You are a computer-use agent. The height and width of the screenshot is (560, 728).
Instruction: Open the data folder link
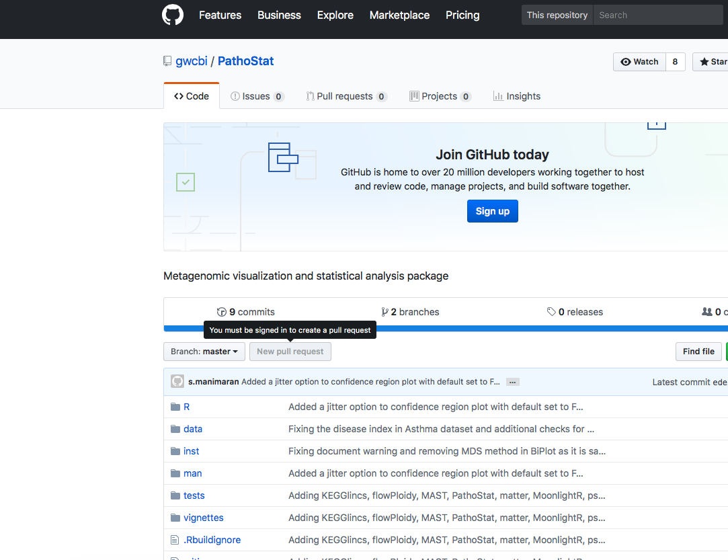point(193,429)
